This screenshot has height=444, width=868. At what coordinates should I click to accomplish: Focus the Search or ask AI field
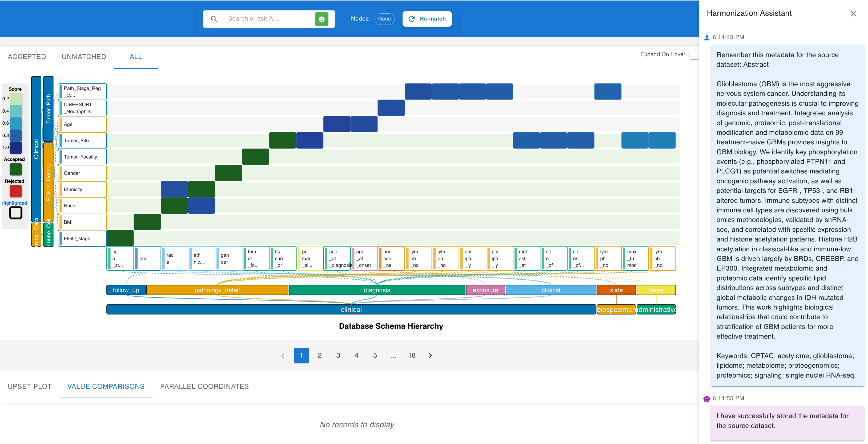point(268,19)
